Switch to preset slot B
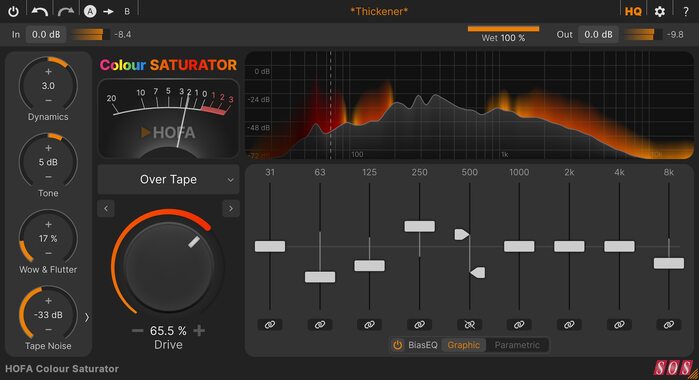The width and height of the screenshot is (699, 380). [x=127, y=12]
